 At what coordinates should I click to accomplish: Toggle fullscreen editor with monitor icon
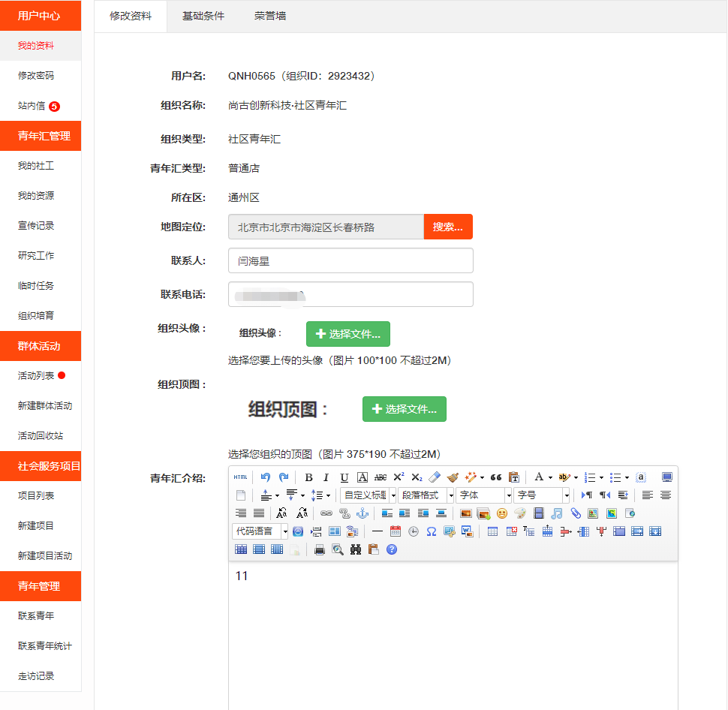pos(666,477)
